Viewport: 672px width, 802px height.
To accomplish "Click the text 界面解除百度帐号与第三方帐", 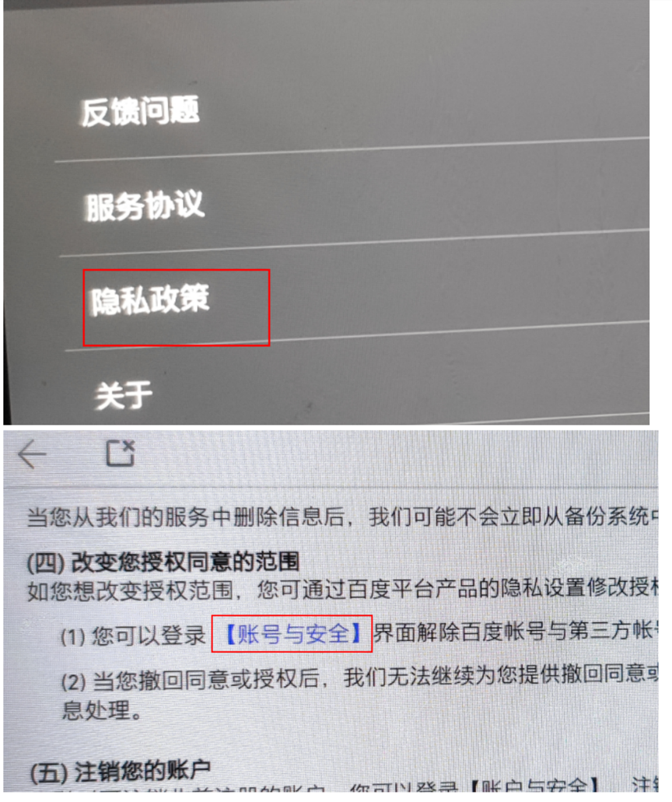I will 516,632.
